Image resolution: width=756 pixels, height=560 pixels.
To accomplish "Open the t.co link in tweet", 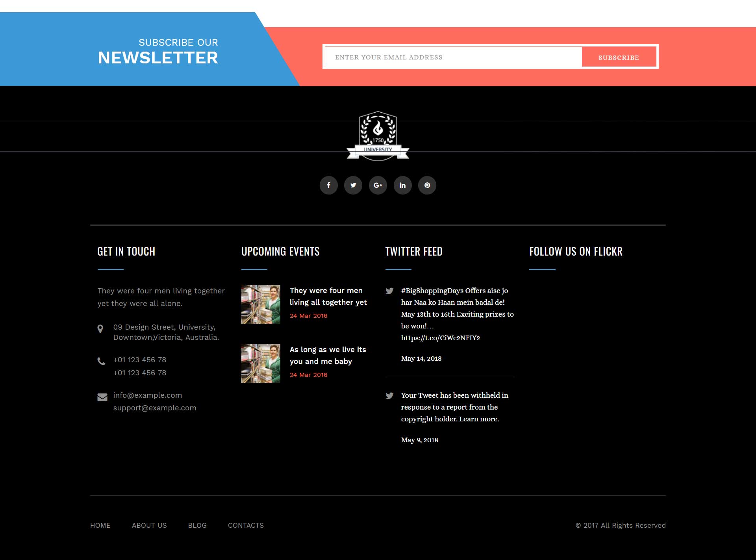I will [x=440, y=338].
